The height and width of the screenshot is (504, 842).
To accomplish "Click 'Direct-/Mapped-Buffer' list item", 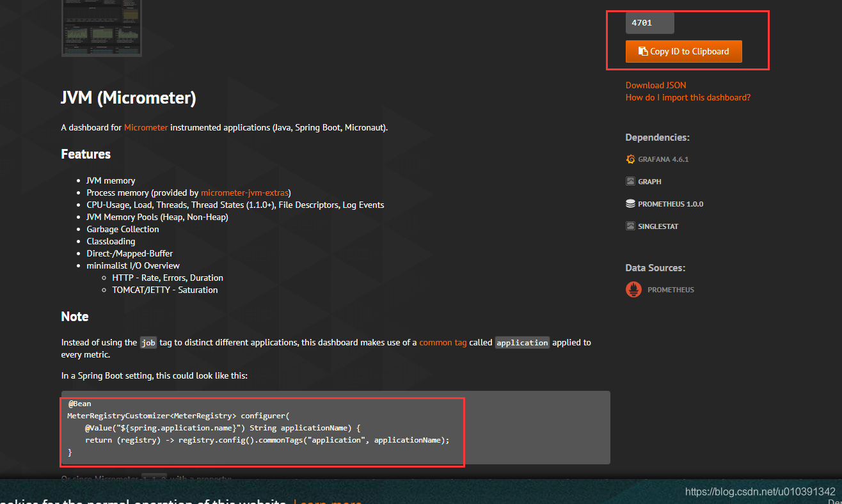I will [x=130, y=253].
